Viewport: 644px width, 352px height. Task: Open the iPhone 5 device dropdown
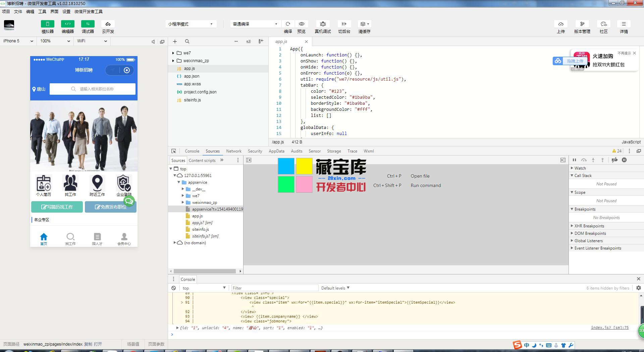click(18, 41)
